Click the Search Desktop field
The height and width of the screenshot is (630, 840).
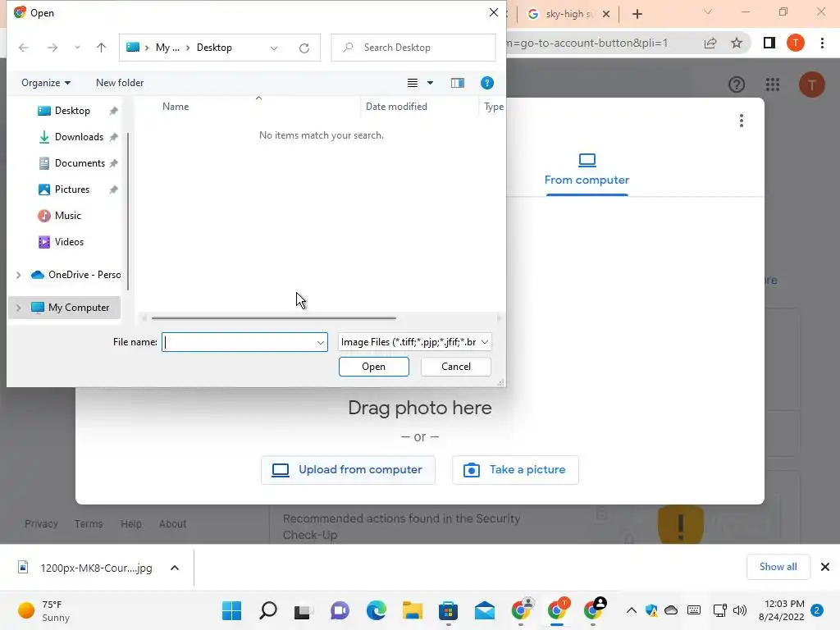pyautogui.click(x=413, y=48)
